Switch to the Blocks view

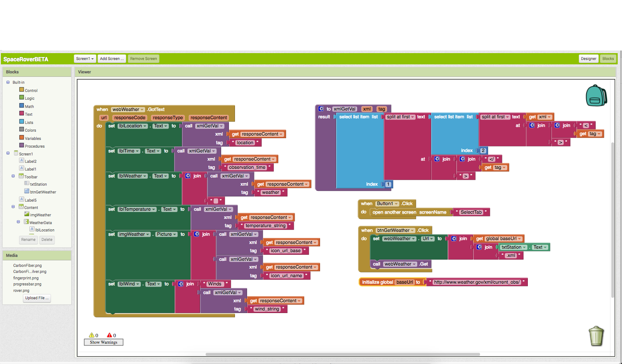tap(608, 58)
